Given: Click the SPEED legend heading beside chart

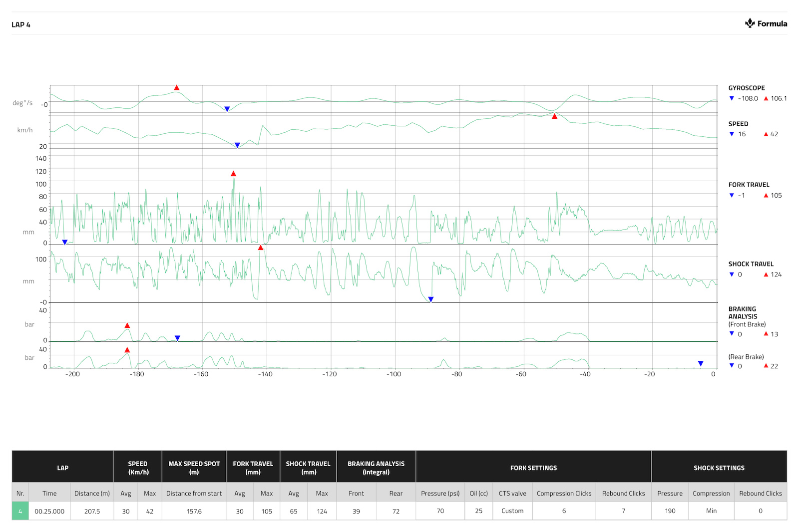Looking at the screenshot, I should (738, 124).
